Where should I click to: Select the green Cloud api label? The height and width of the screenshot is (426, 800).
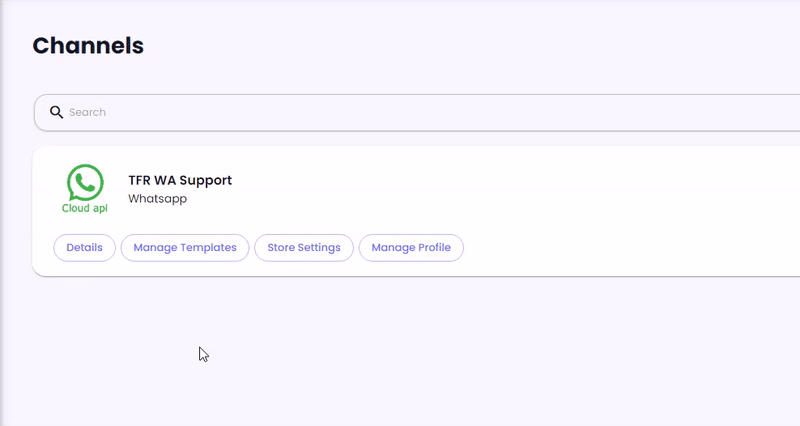tap(85, 208)
